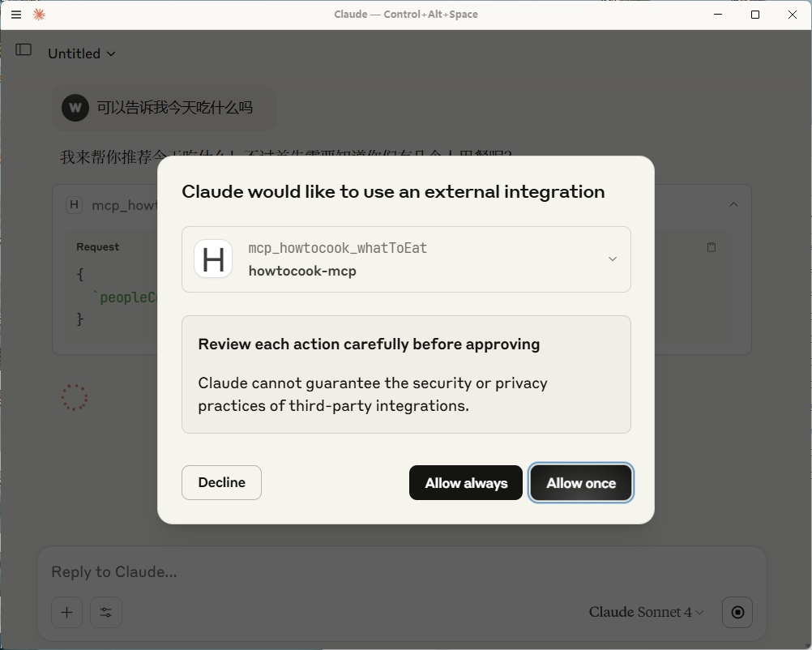The width and height of the screenshot is (812, 650).
Task: Click the plus attachment button
Action: (66, 612)
